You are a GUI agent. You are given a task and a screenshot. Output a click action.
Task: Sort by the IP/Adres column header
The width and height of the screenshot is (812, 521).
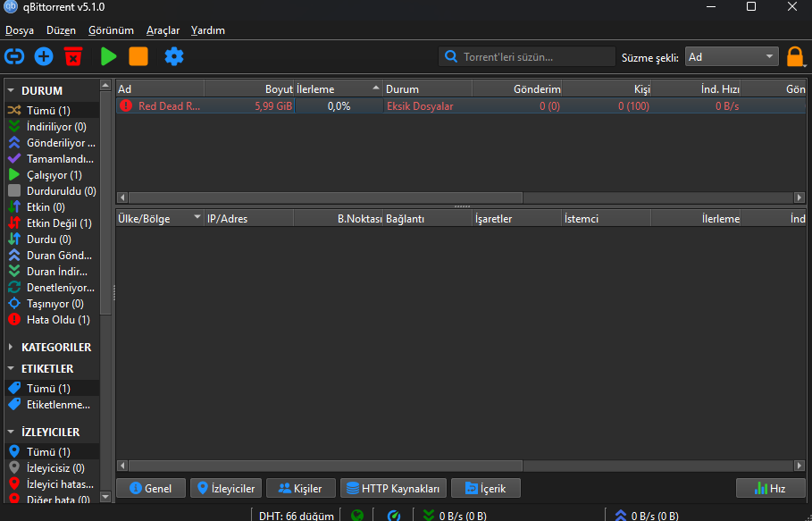tap(249, 219)
